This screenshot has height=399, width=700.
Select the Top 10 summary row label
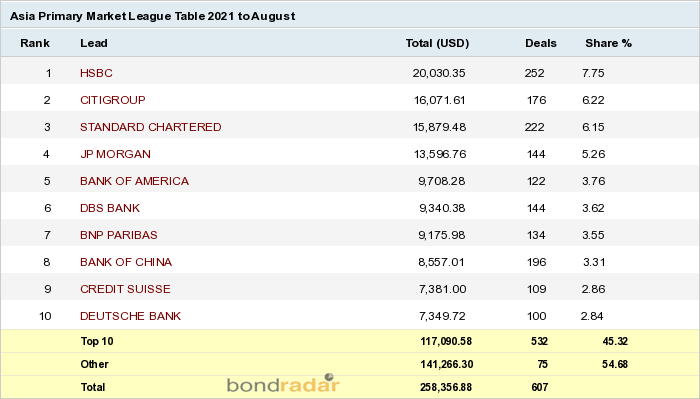point(97,341)
